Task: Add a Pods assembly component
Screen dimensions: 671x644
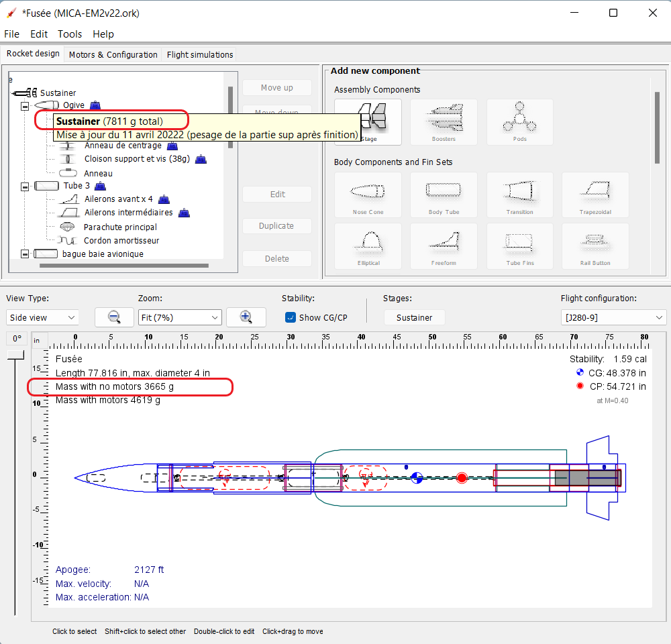Action: coord(519,122)
